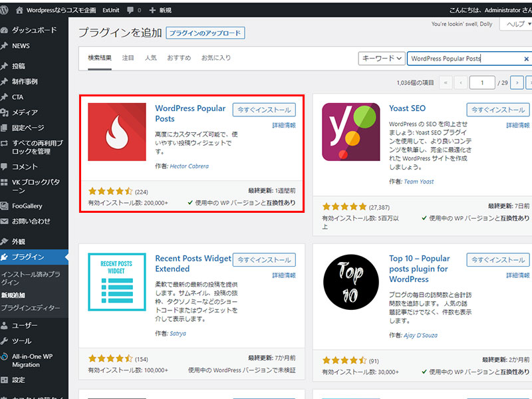Install Recent Posts Widget Extended now
The image size is (532, 399).
pos(264,259)
